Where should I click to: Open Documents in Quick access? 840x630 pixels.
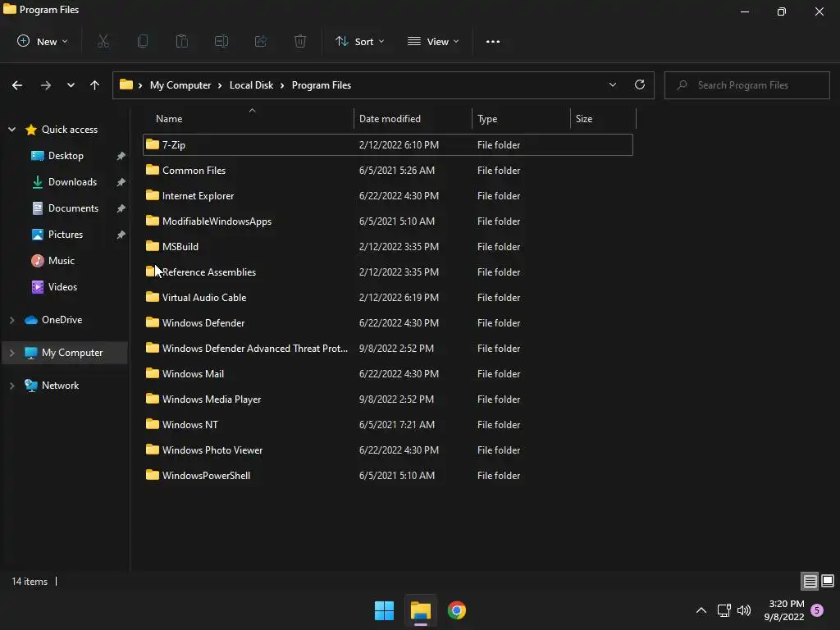point(73,208)
